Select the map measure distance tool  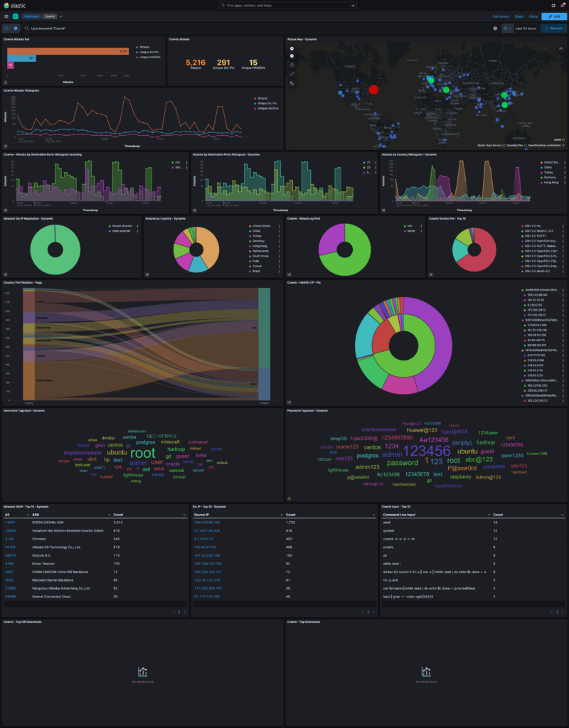(292, 74)
